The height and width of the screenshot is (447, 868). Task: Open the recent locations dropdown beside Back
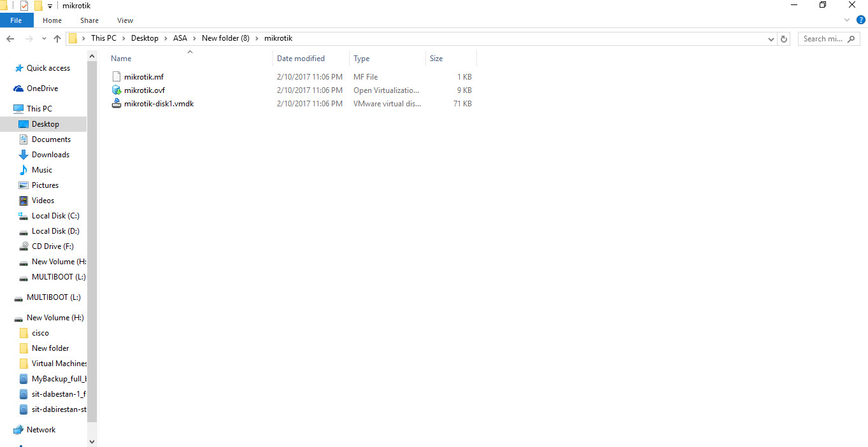(x=44, y=38)
